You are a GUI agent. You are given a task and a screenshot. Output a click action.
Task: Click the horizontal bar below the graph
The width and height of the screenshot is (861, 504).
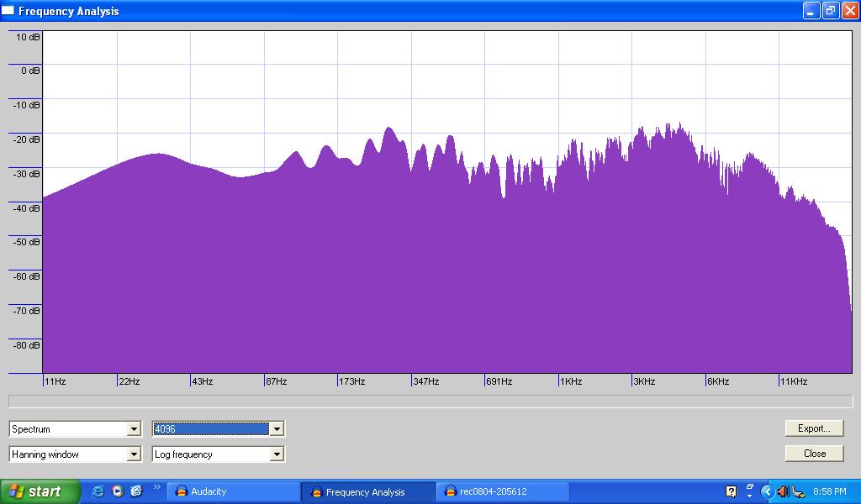[430, 402]
